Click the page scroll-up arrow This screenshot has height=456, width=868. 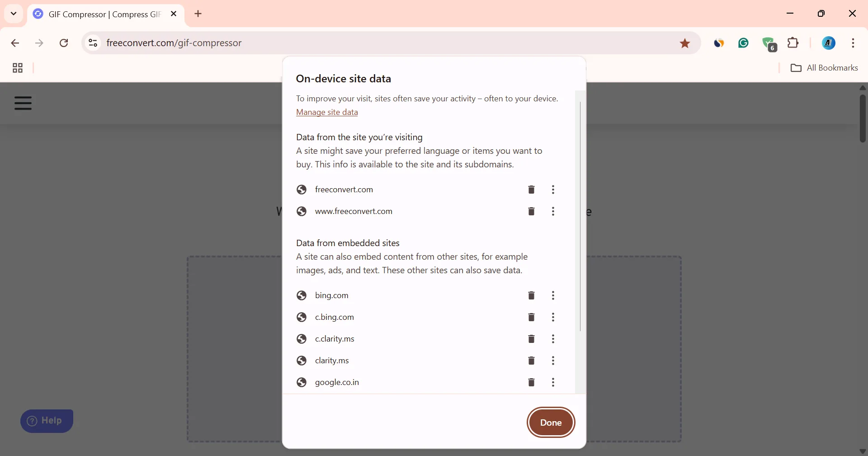tap(863, 88)
